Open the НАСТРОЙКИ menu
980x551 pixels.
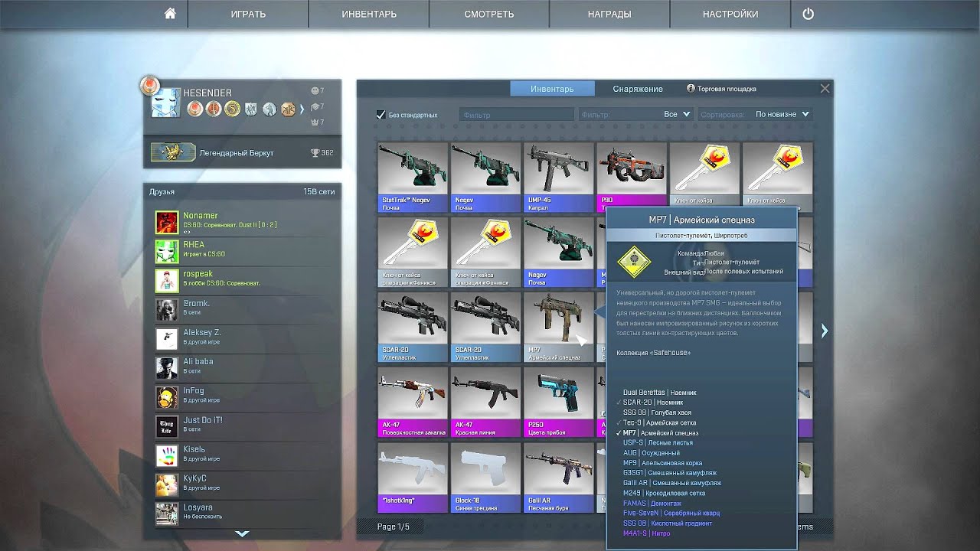click(730, 14)
